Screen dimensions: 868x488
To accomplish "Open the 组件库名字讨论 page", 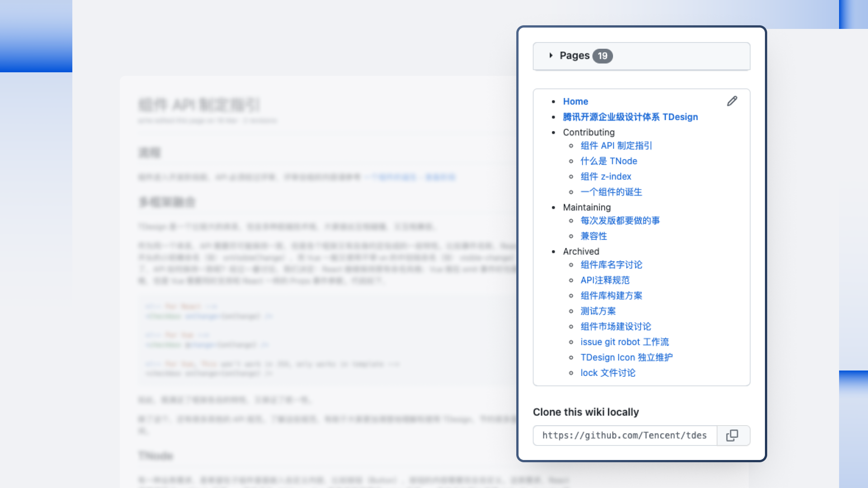I will [x=611, y=265].
